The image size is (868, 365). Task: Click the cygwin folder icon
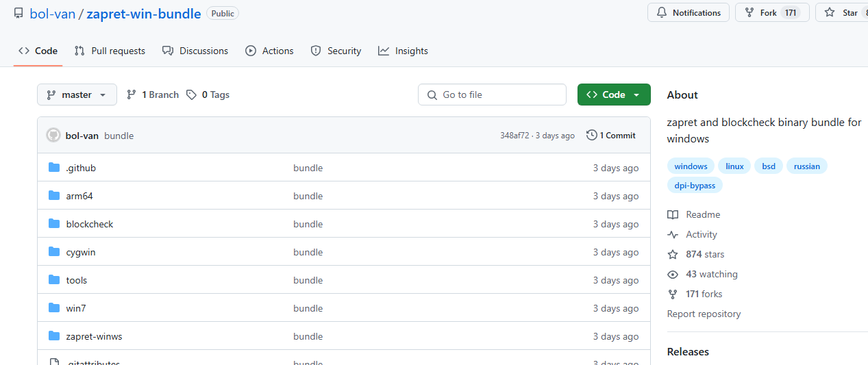[54, 252]
